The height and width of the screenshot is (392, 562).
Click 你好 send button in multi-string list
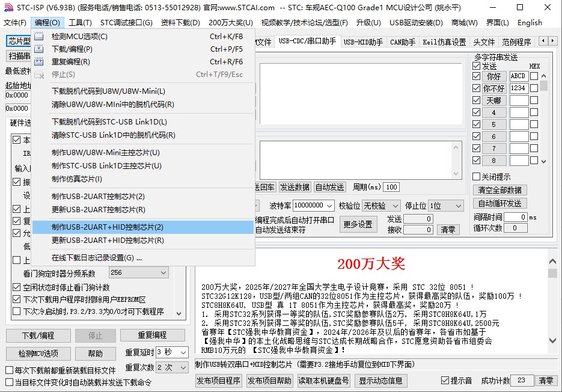(494, 76)
